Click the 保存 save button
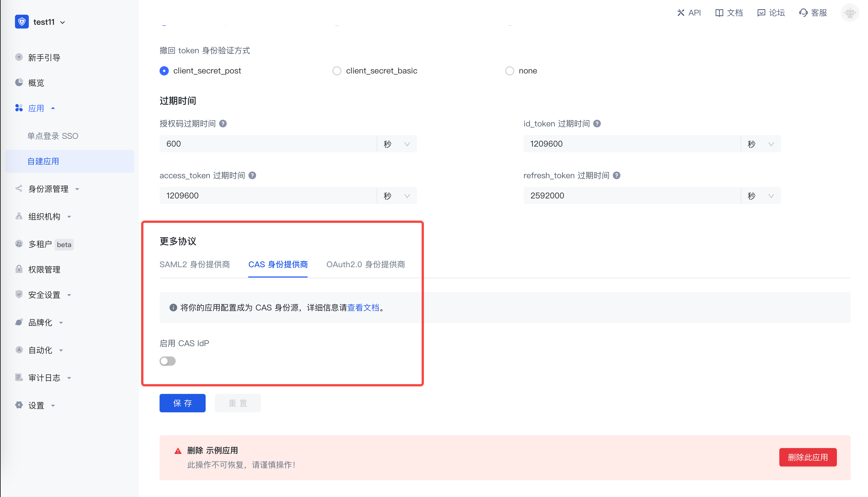 182,403
